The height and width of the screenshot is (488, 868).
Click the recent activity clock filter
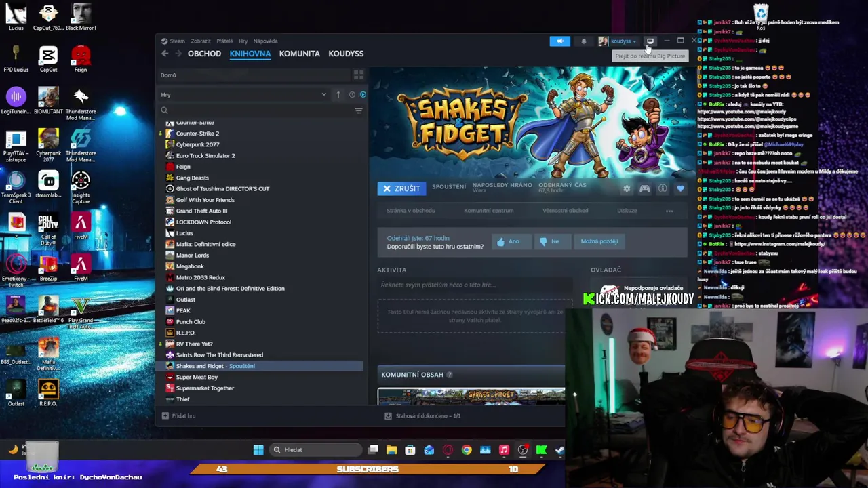[x=352, y=95]
